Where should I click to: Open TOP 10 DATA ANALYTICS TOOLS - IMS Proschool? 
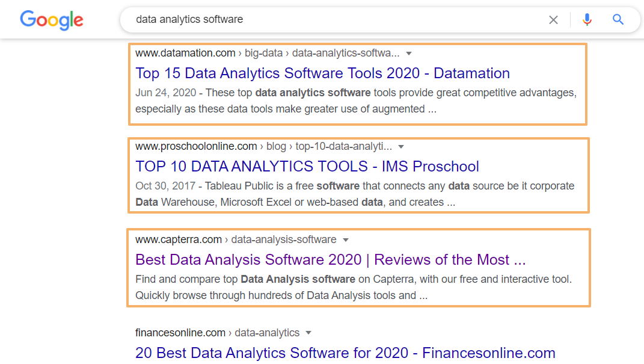coord(307,167)
